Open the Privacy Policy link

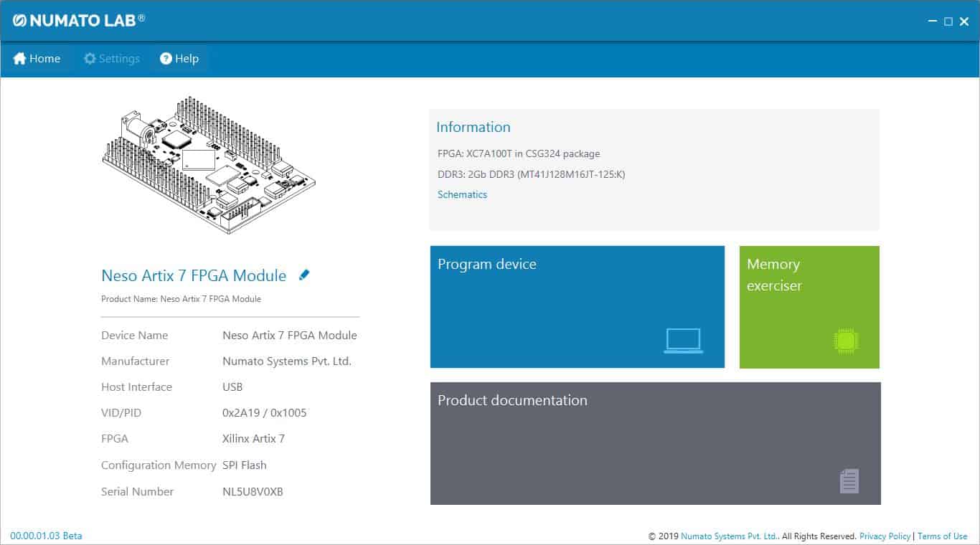[885, 536]
